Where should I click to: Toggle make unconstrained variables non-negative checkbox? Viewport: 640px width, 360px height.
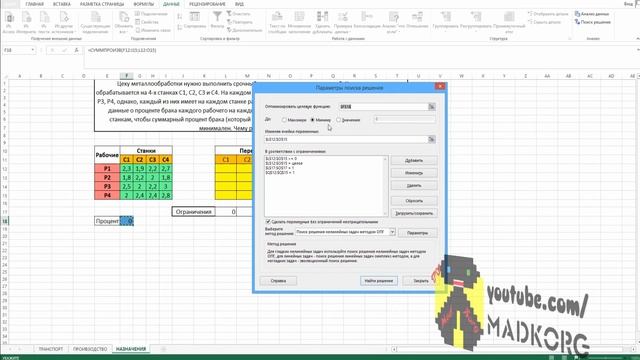pos(268,222)
